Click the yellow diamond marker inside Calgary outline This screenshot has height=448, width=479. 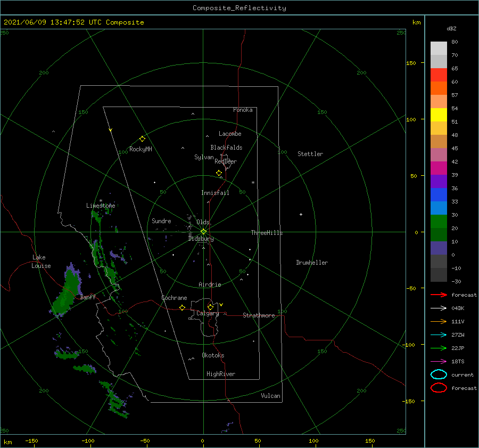click(x=210, y=307)
